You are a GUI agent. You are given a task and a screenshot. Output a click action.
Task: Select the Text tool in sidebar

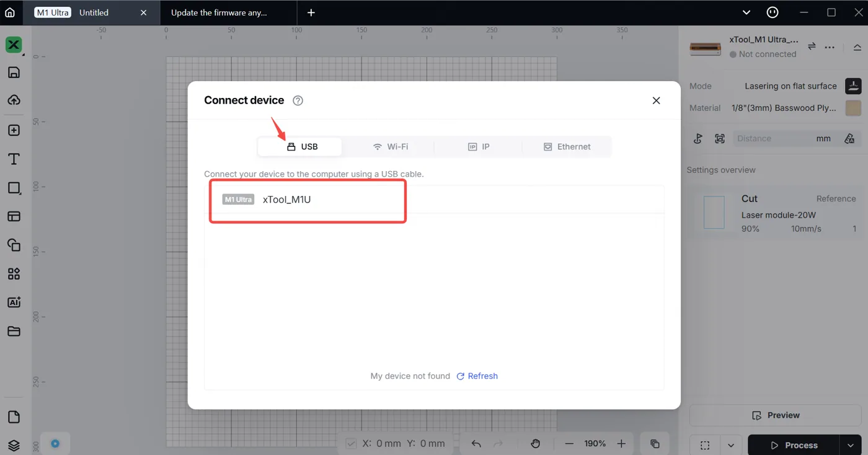pos(14,159)
